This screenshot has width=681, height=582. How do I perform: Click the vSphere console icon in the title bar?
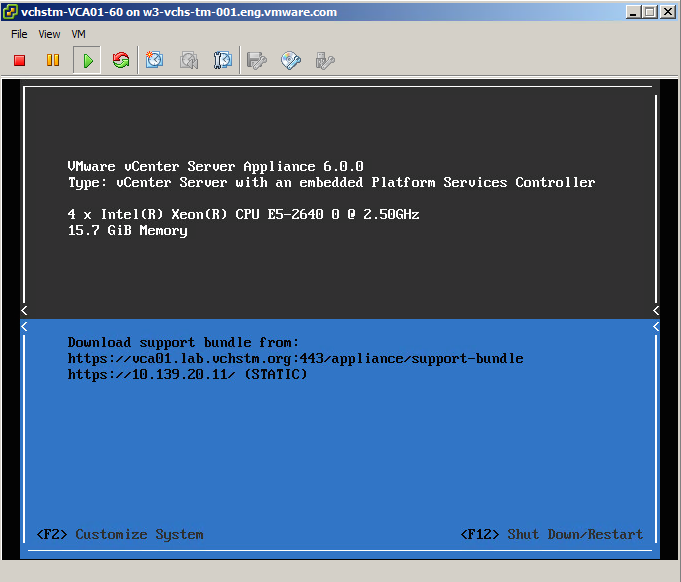pos(10,12)
